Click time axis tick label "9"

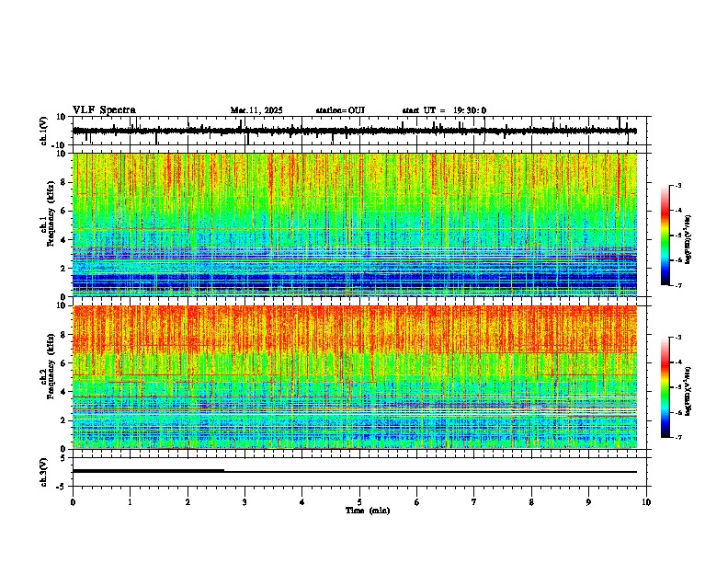(x=588, y=502)
